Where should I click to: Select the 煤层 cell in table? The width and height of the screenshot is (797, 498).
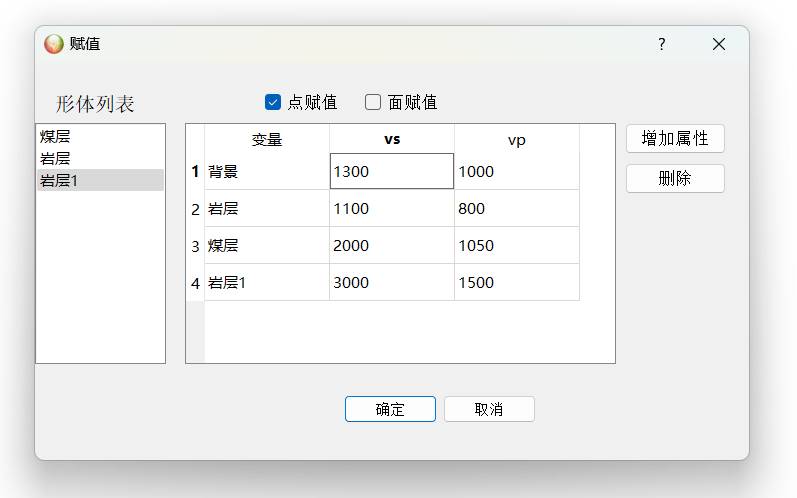tap(267, 246)
